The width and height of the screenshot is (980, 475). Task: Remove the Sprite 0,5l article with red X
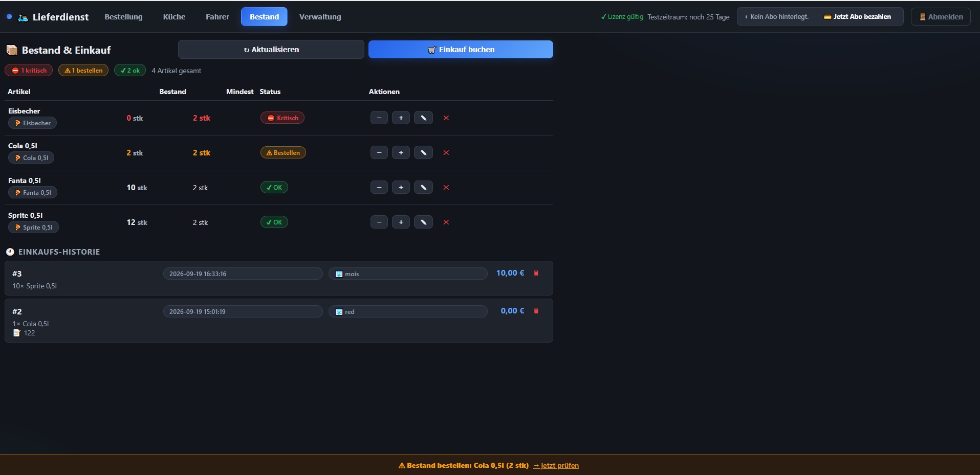(x=446, y=222)
